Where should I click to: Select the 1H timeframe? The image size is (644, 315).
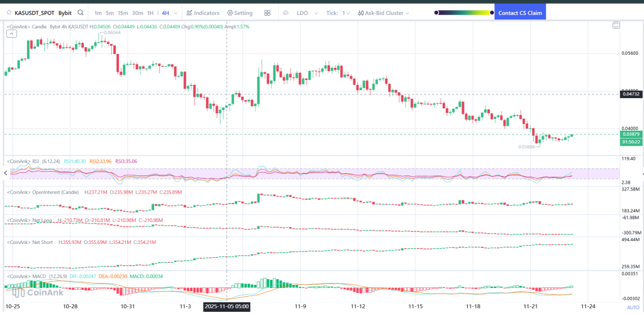click(150, 13)
